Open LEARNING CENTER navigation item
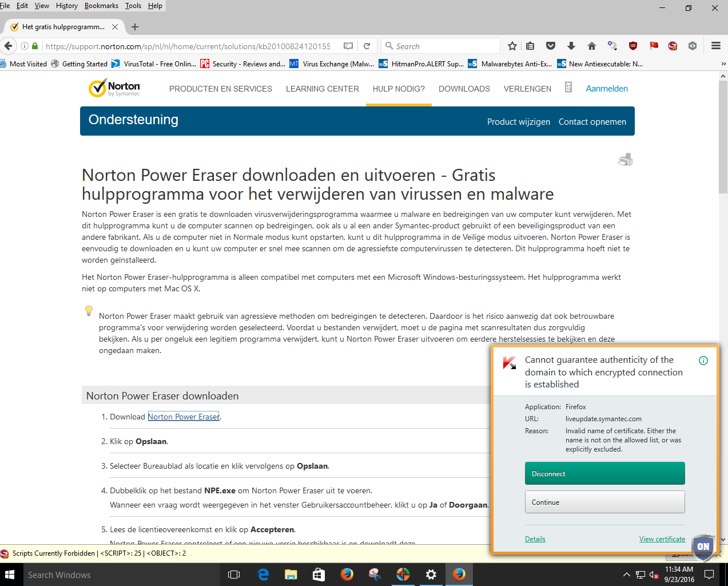Image resolution: width=728 pixels, height=586 pixels. click(323, 89)
